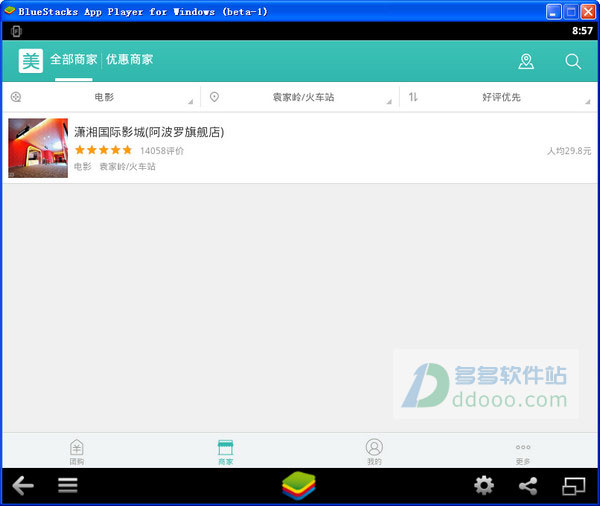Click the BlueStacks share icon
The width and height of the screenshot is (600, 506).
pyautogui.click(x=528, y=486)
